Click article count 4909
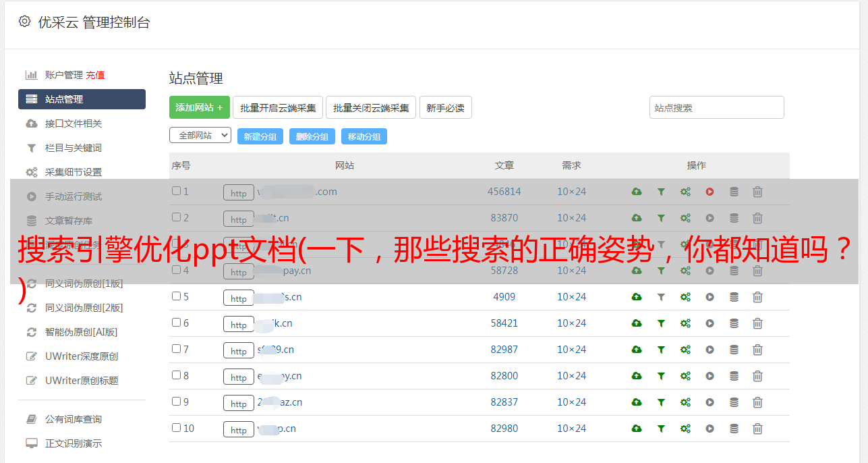The image size is (868, 463). (504, 297)
